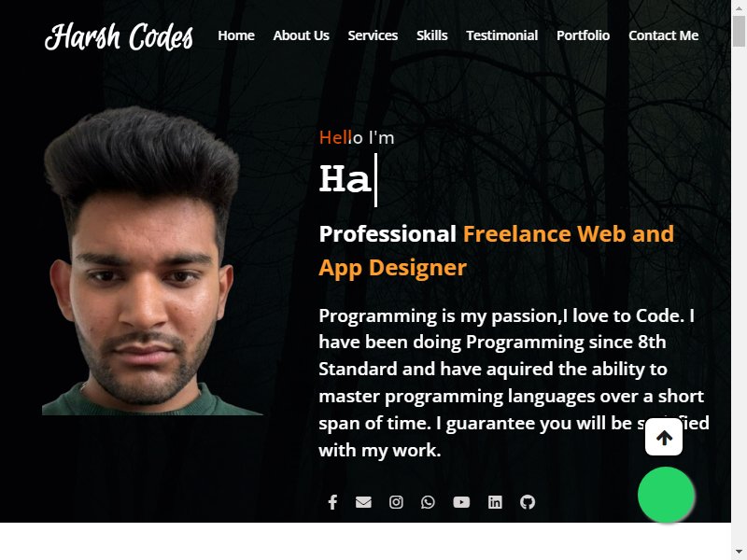Click the page vertical scrollbar thumb

pos(739,31)
